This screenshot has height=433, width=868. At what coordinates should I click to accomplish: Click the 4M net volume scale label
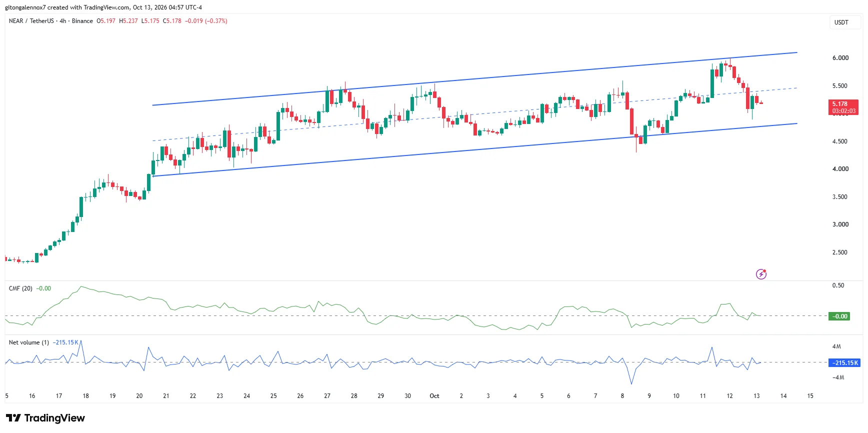click(836, 346)
